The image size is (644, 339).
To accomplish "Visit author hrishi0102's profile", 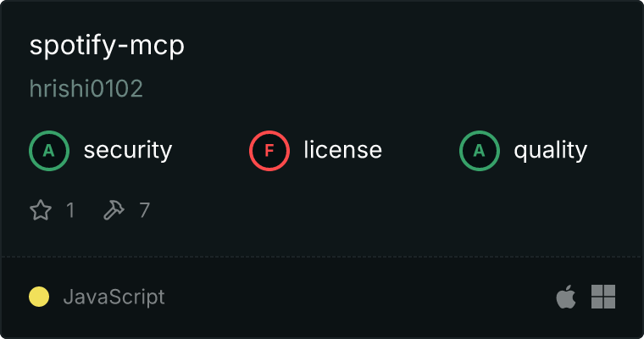I will pos(86,88).
